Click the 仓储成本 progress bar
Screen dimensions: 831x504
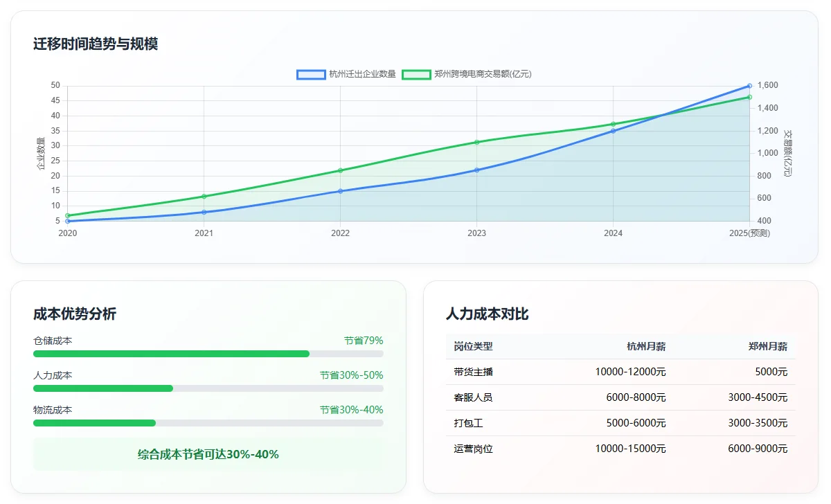208,354
